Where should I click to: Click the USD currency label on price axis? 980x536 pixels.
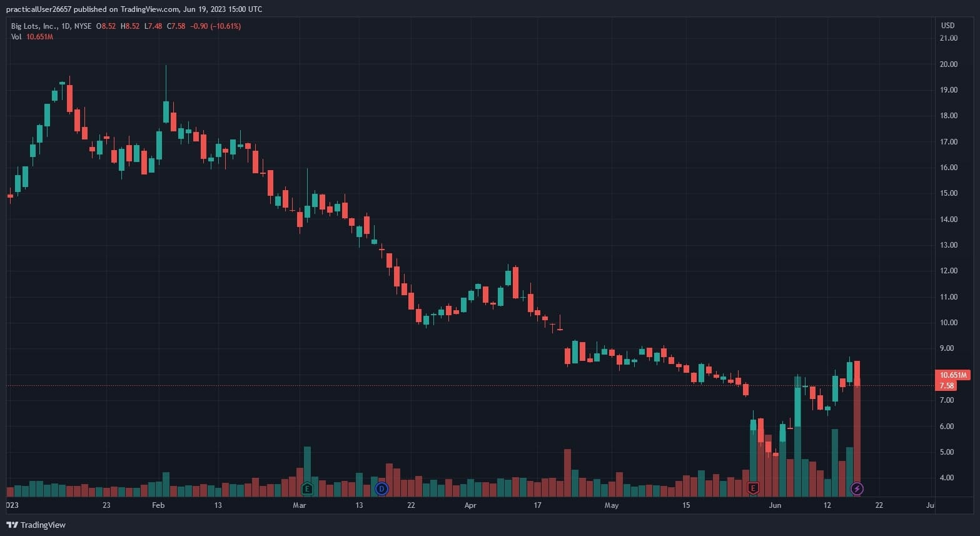[947, 26]
